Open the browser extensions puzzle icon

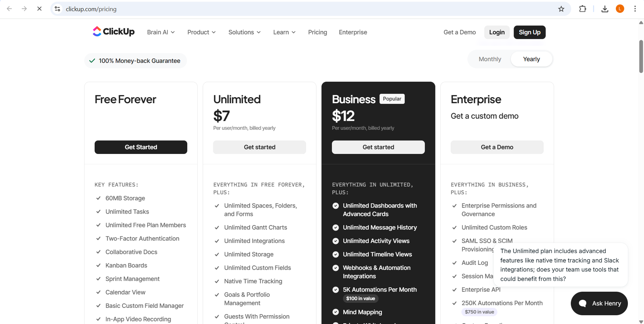[x=582, y=9]
